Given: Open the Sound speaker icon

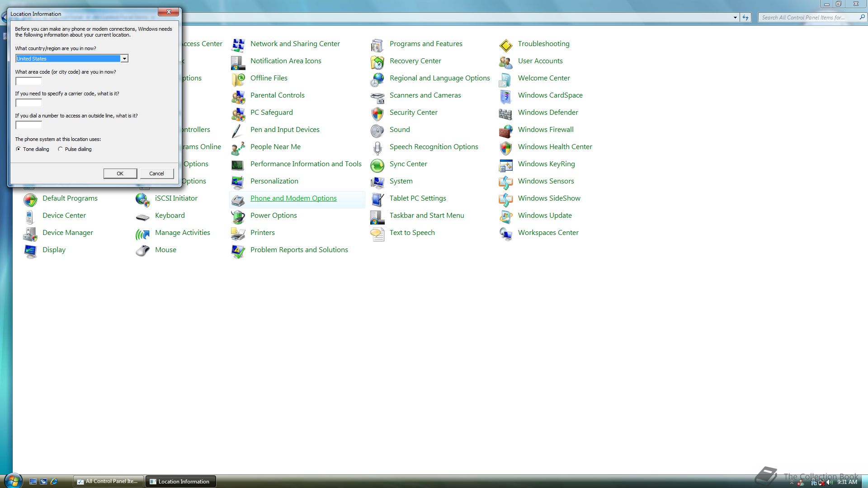Looking at the screenshot, I should click(377, 130).
